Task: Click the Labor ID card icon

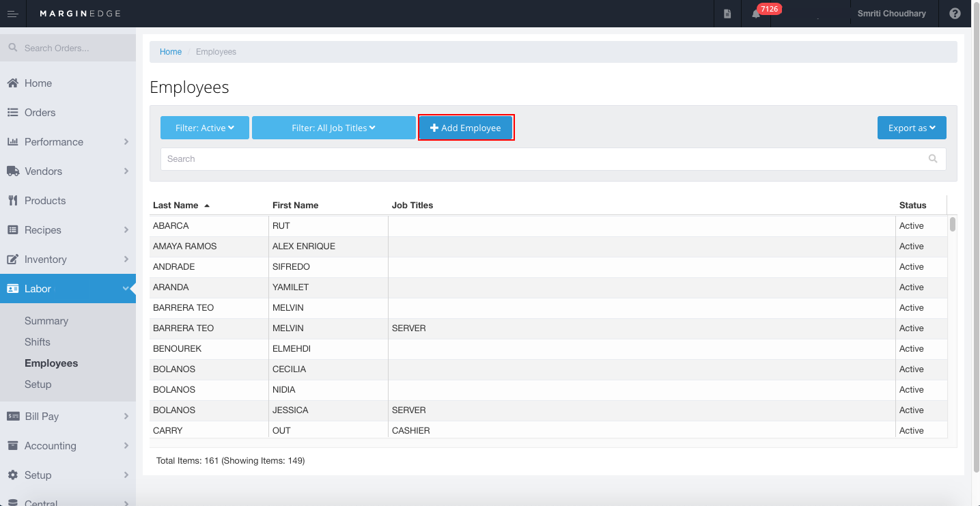Action: point(12,288)
